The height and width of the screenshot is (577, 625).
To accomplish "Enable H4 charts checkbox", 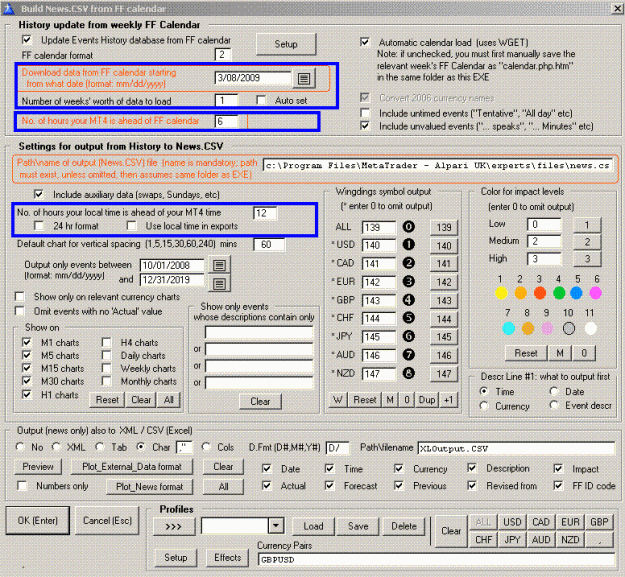I will coord(106,342).
